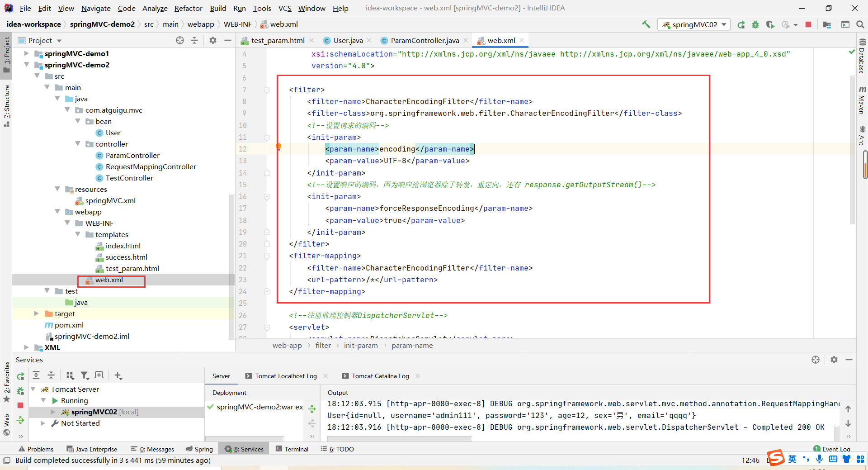
Task: Debug service in Services side toolbar
Action: 20,391
